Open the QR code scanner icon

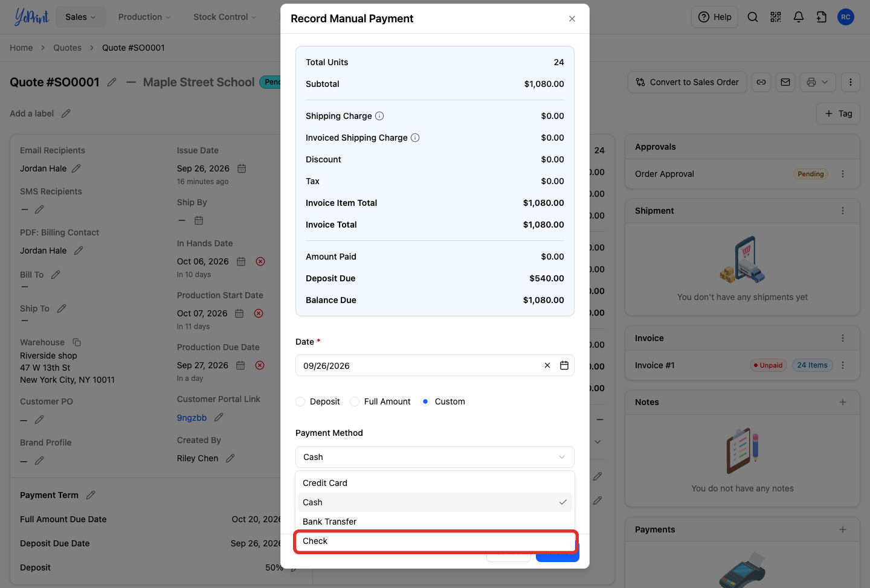point(776,17)
